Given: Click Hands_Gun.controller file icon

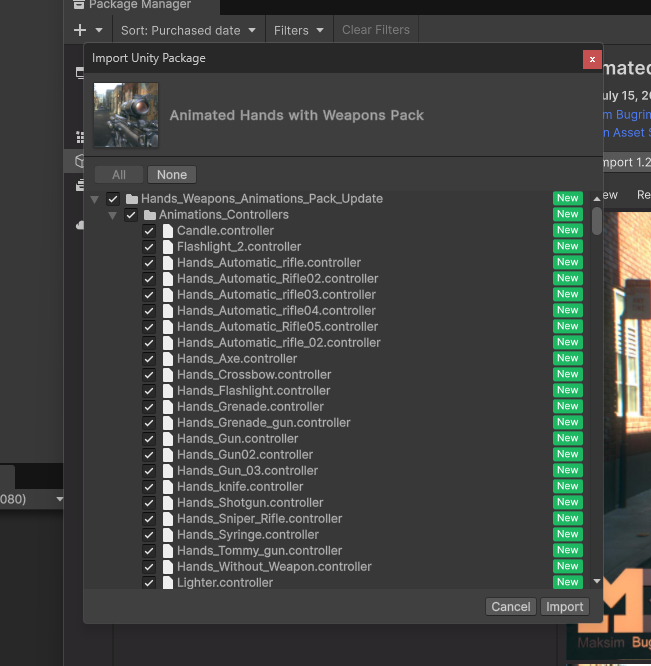Looking at the screenshot, I should [x=168, y=439].
